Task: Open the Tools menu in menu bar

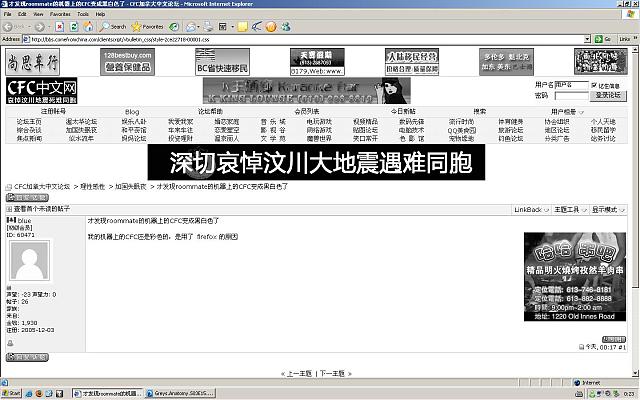Action: tap(85, 15)
